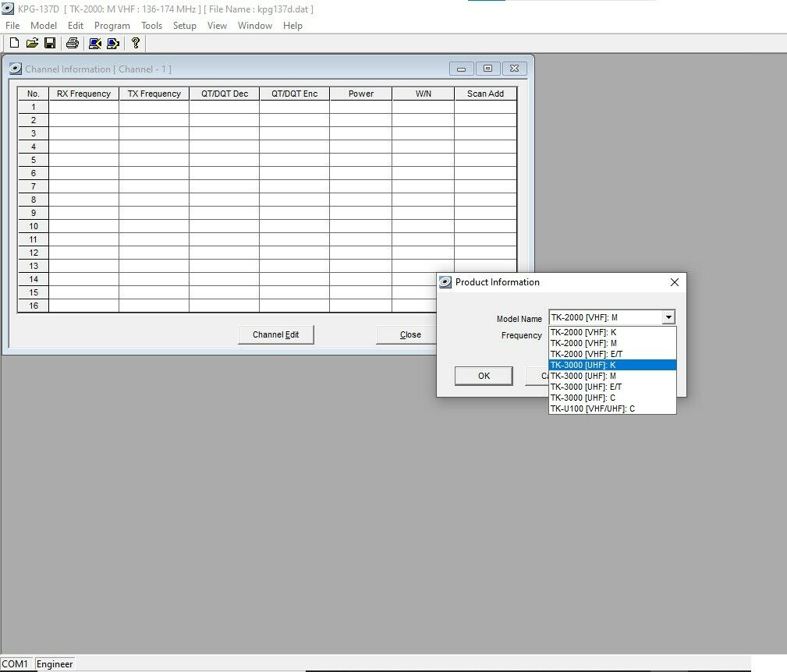Choose TK-2000 [VHF]: E/T option

(612, 354)
